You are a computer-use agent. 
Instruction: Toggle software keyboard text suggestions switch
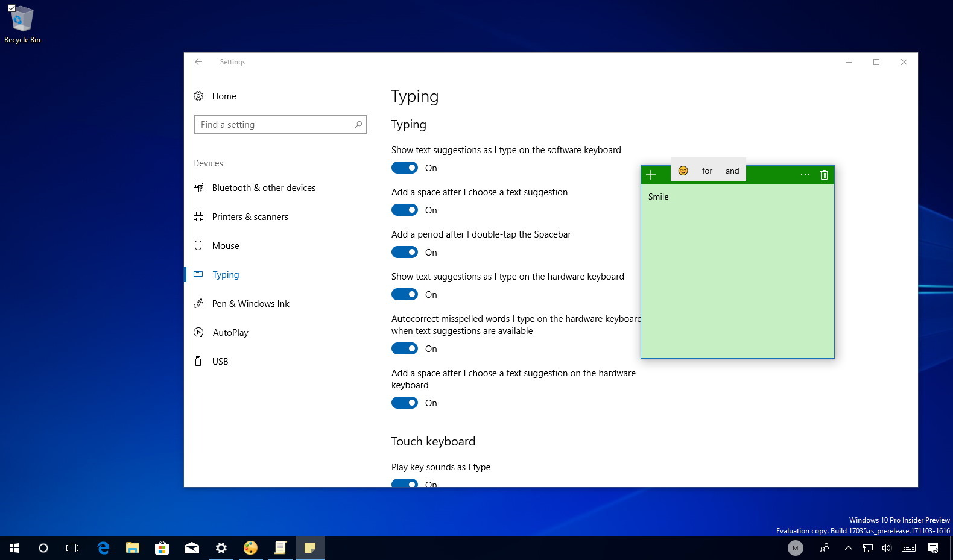405,168
